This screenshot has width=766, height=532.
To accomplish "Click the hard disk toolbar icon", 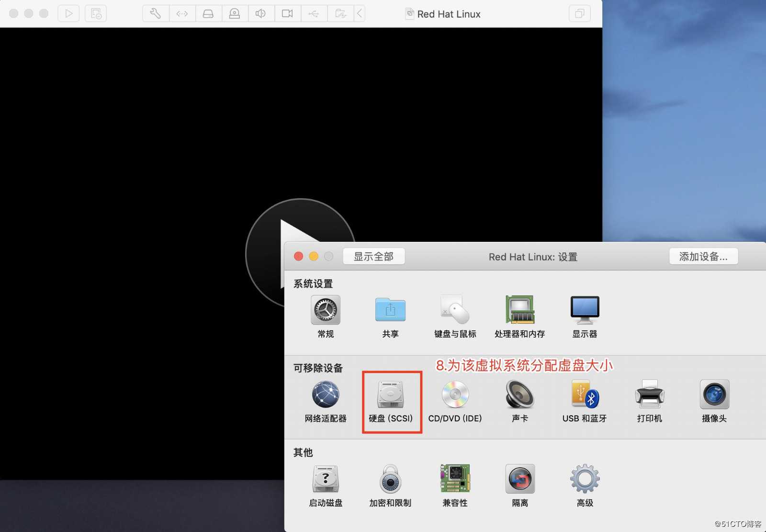I will tap(208, 13).
